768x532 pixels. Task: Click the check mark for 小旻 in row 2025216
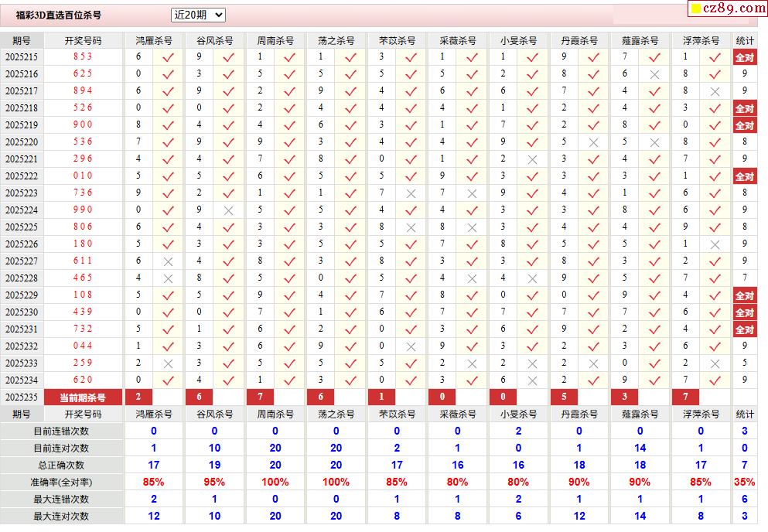[532, 74]
